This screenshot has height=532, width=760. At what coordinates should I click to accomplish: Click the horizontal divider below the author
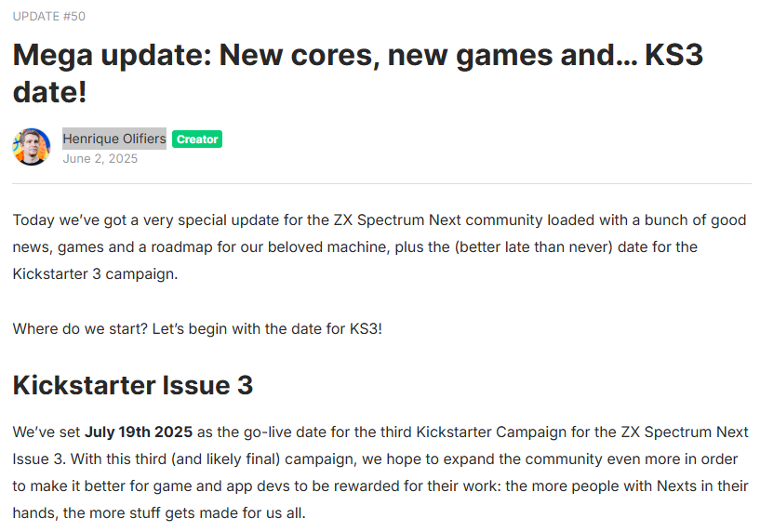(381, 184)
